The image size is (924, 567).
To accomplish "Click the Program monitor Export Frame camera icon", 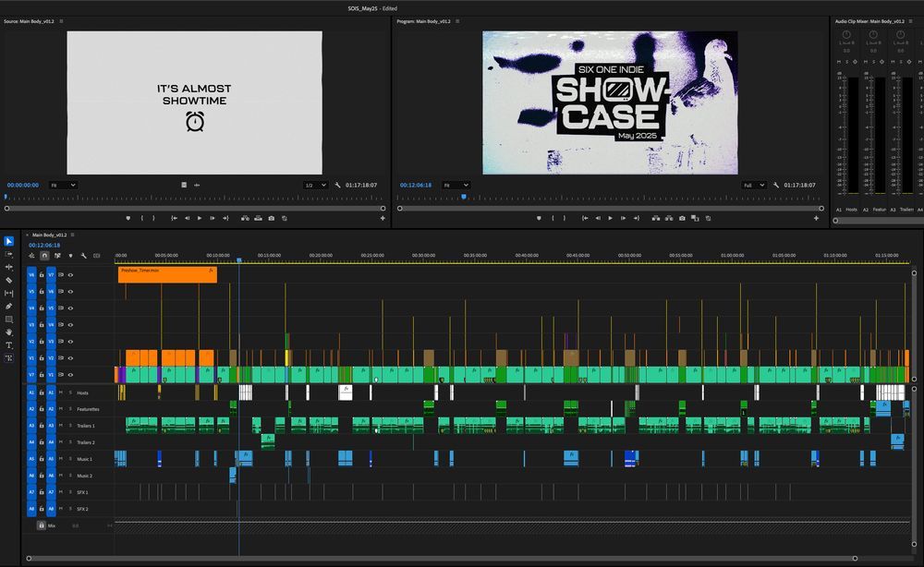I will pyautogui.click(x=682, y=218).
